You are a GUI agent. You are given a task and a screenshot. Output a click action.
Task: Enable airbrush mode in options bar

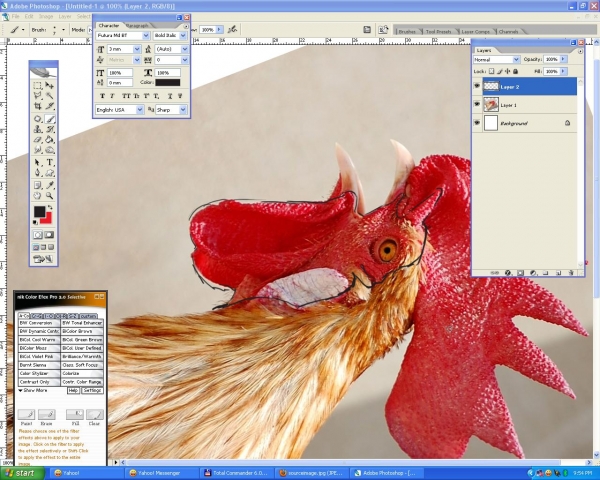(232, 29)
